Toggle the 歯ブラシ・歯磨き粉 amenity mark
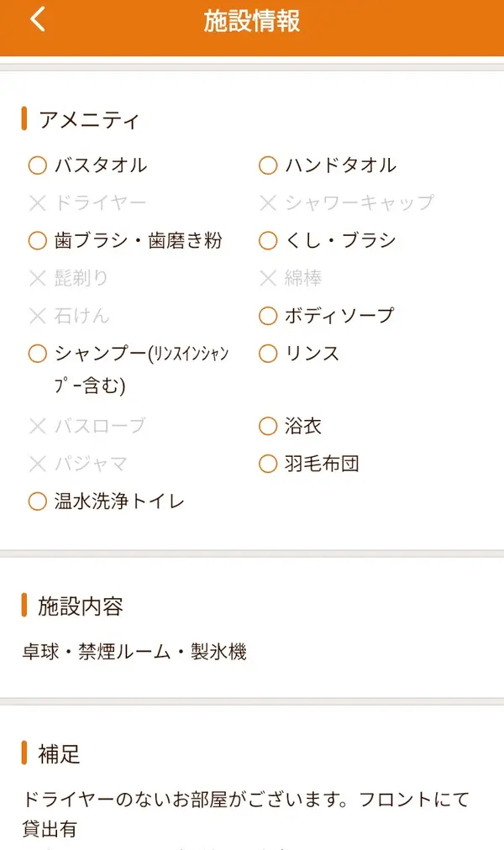The image size is (504, 850). click(37, 240)
